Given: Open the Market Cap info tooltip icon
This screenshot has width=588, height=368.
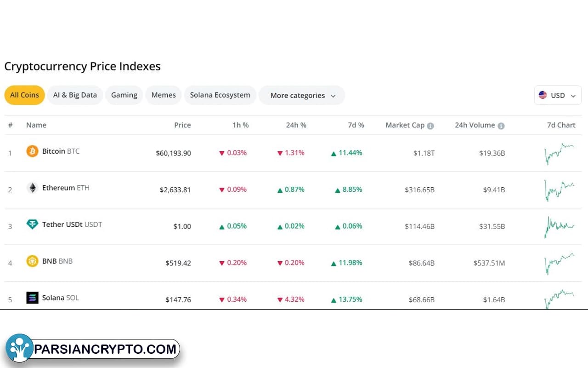Looking at the screenshot, I should click(x=430, y=125).
